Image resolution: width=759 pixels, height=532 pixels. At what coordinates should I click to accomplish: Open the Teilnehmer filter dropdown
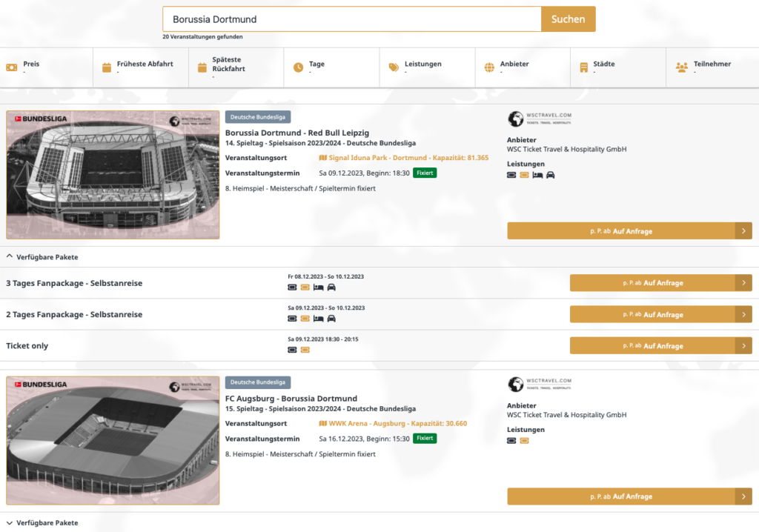pyautogui.click(x=712, y=67)
